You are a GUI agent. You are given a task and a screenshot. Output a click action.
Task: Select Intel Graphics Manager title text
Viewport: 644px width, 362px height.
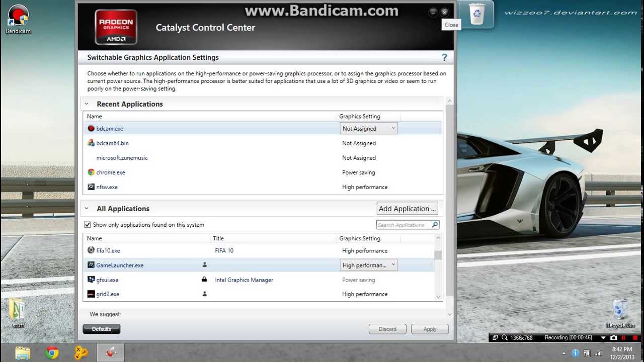pos(244,280)
